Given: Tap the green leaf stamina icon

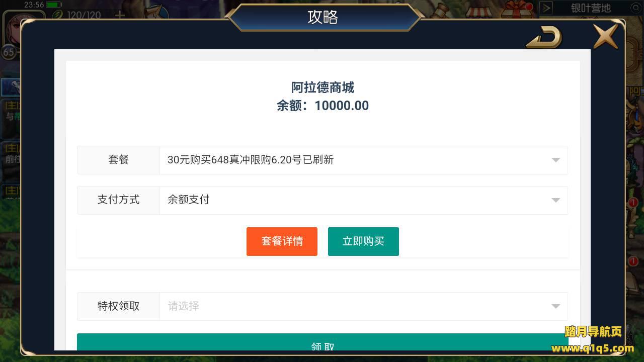Looking at the screenshot, I should click(x=57, y=15).
